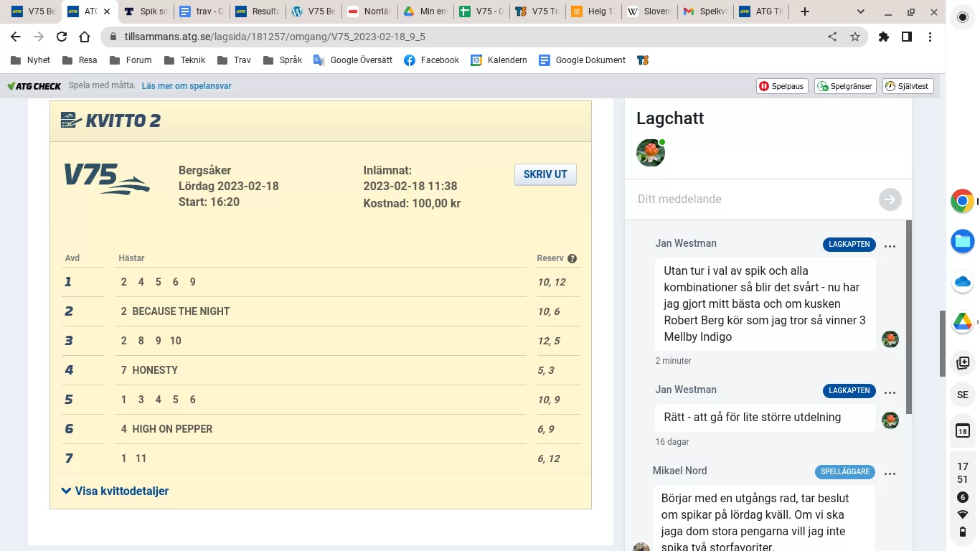The image size is (980, 551).
Task: Open the browser extensions puzzle icon
Action: click(x=884, y=37)
